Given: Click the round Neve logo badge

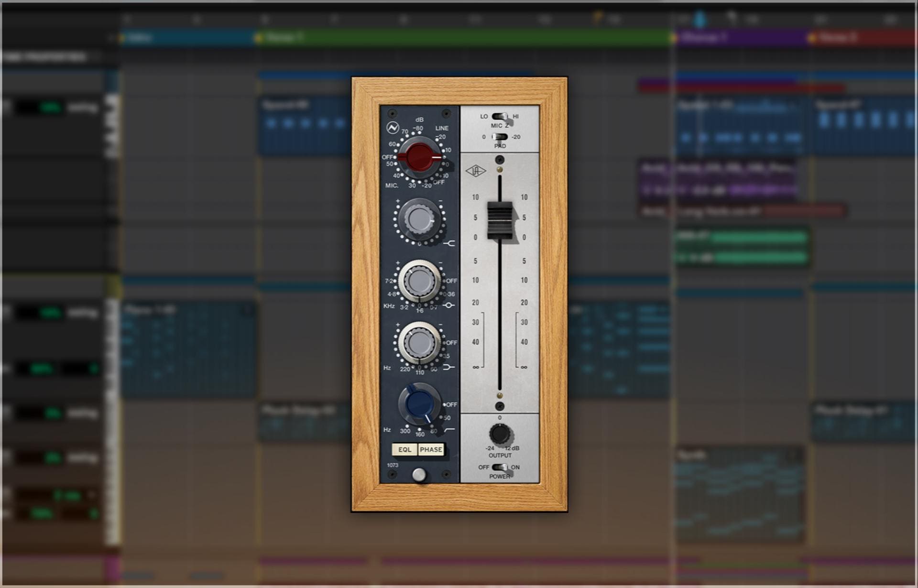Looking at the screenshot, I should pos(393,128).
